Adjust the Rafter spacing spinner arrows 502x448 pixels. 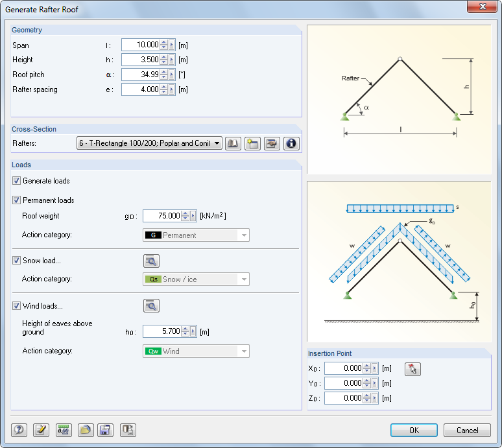click(164, 89)
